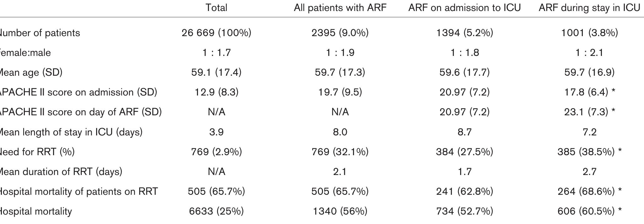
Task: Click the "1 : 2.1" female:male ratio
Action: coord(589,52)
